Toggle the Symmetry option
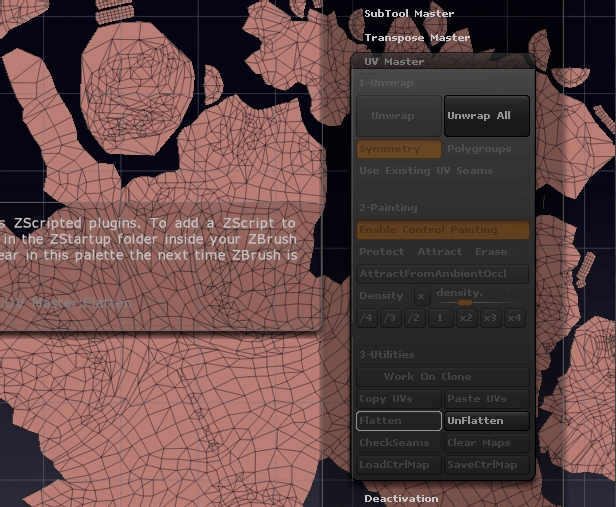The image size is (616, 507). [399, 149]
